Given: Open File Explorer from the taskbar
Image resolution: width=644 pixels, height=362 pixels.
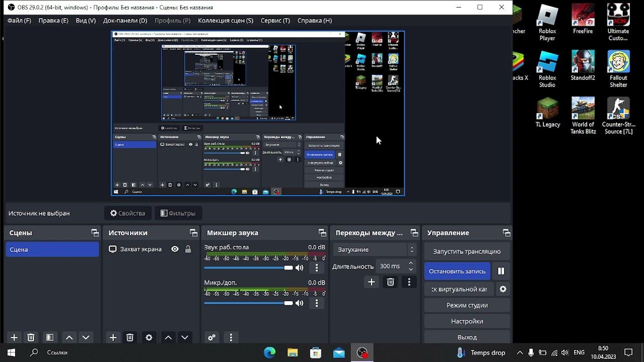Looking at the screenshot, I should [293, 352].
